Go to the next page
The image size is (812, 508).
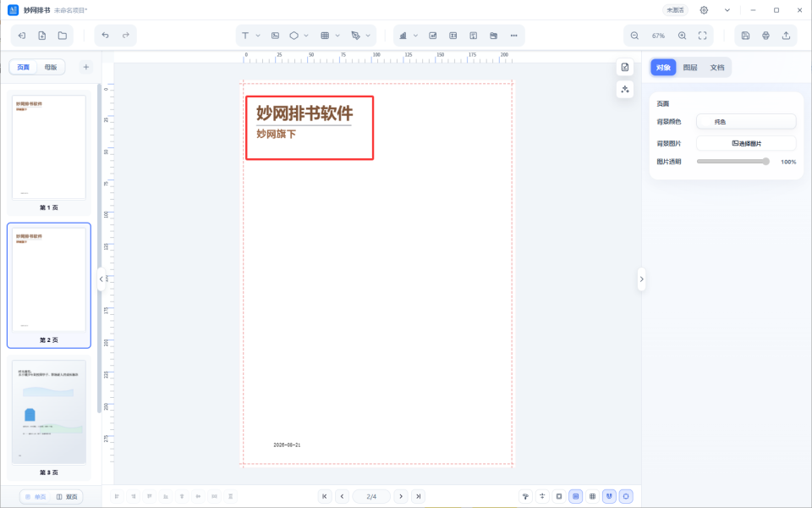click(401, 496)
